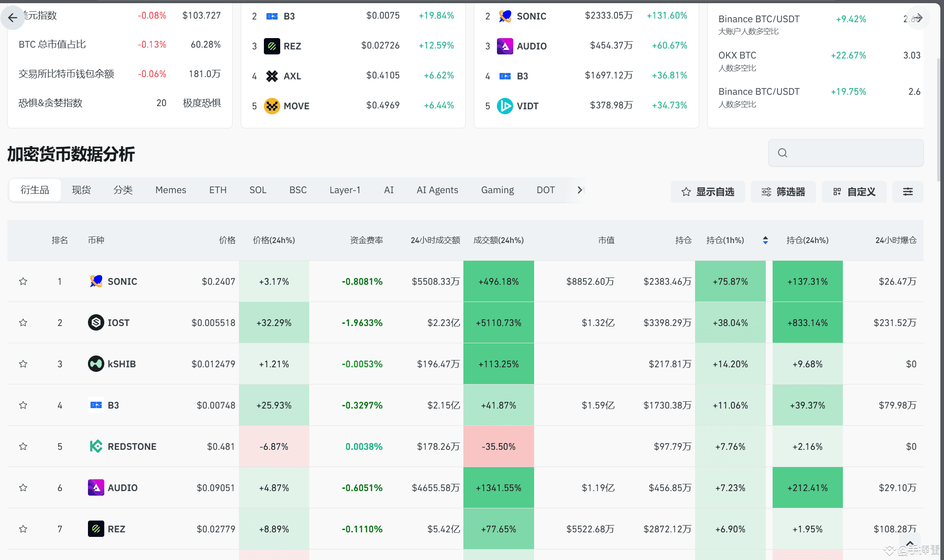Click inside the search input field
The width and height of the screenshot is (944, 560).
tap(846, 153)
